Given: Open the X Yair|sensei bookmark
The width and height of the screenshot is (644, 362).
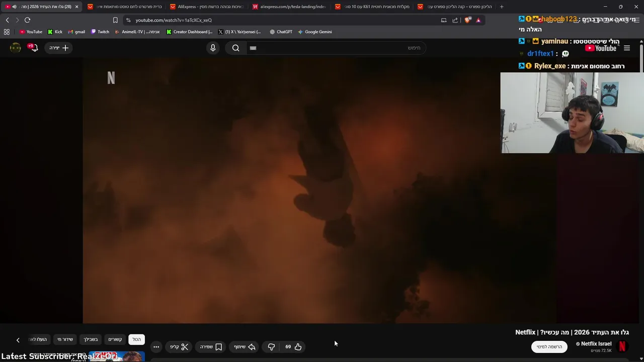Looking at the screenshot, I should click(x=239, y=32).
